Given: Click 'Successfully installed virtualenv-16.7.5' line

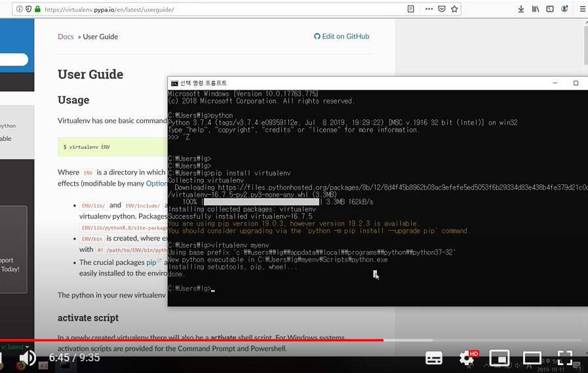Looking at the screenshot, I should tap(240, 216).
